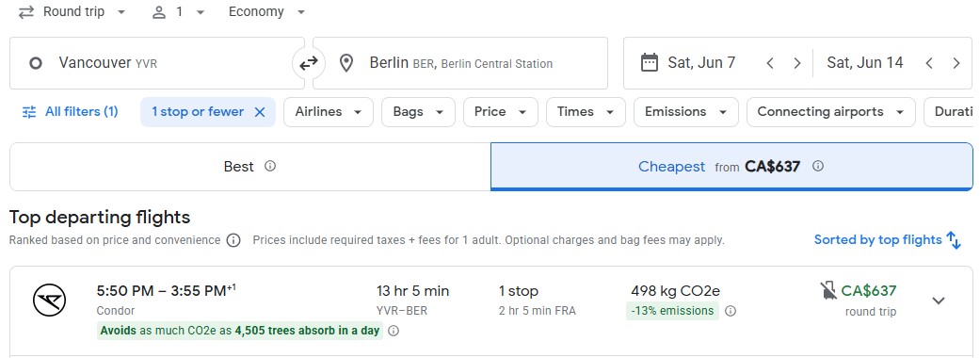
Task: Select the Cheapest tab
Action: click(731, 167)
